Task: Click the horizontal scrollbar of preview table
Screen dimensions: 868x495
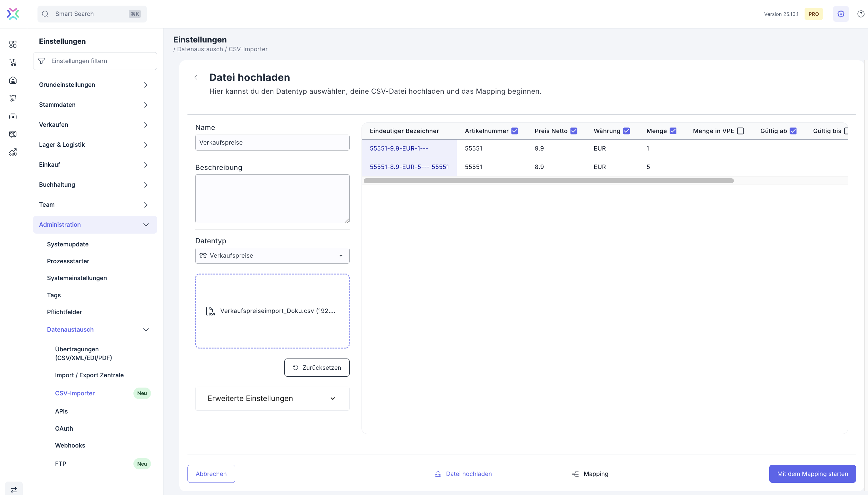Action: point(548,181)
